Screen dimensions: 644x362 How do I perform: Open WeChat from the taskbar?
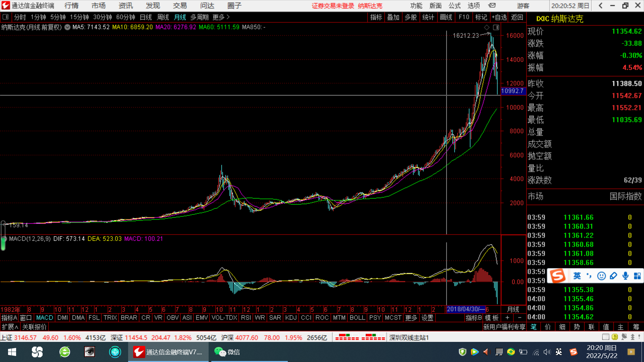click(x=227, y=352)
